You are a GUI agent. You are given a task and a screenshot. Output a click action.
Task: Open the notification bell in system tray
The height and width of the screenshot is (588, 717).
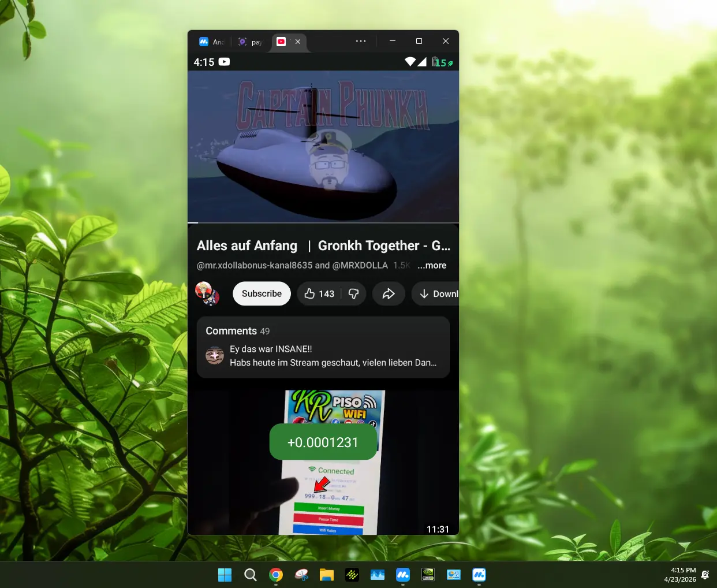tap(705, 575)
